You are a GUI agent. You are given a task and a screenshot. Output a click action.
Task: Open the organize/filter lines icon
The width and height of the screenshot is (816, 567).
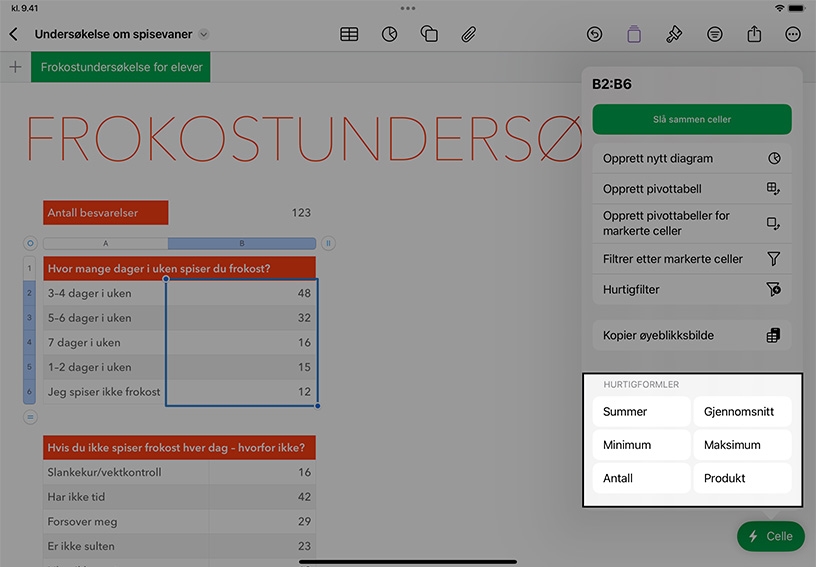coord(715,34)
